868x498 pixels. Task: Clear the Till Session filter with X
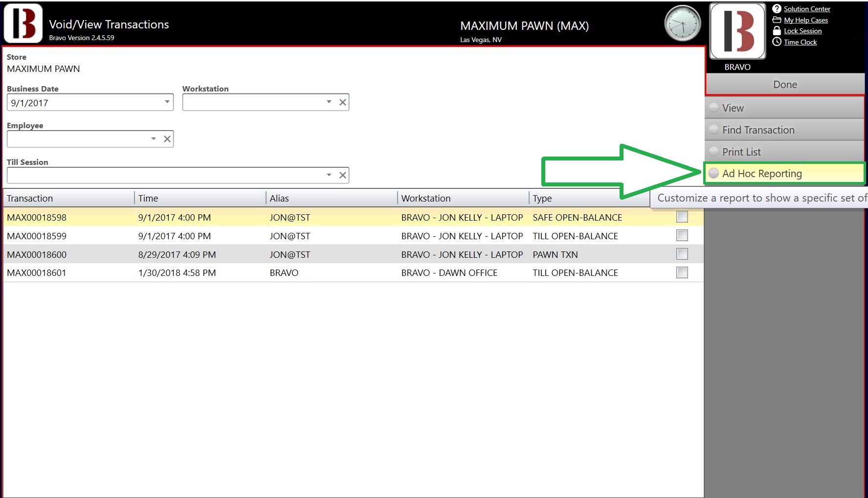point(343,175)
